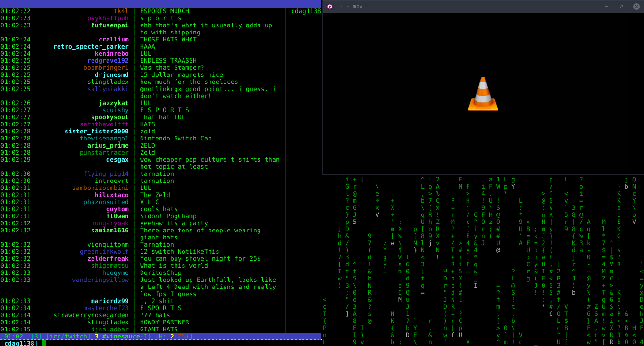Click message 'DoritosChip'
Screen dimensions: 644x346
pyautogui.click(x=161, y=273)
